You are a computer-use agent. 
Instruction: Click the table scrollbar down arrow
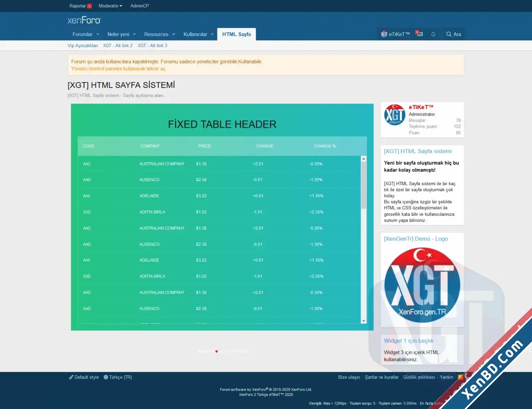(364, 321)
